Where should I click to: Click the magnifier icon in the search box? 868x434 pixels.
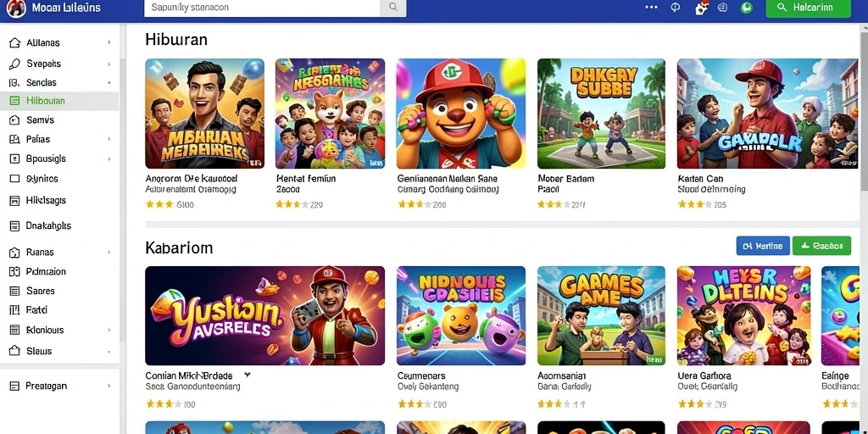click(x=393, y=8)
